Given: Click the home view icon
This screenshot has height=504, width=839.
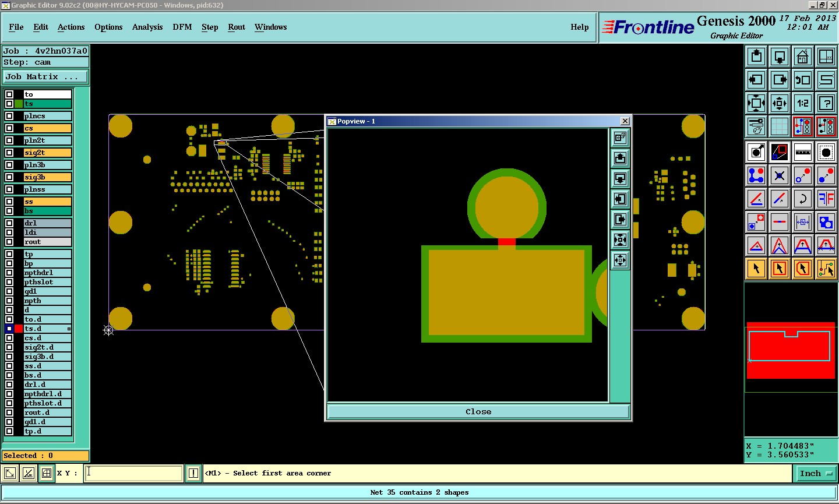Looking at the screenshot, I should pos(803,57).
